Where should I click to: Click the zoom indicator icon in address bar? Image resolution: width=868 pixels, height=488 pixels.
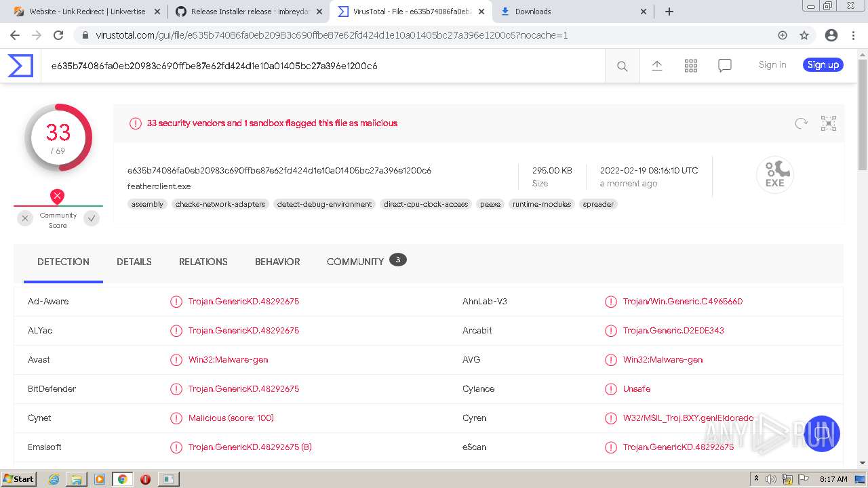[783, 35]
